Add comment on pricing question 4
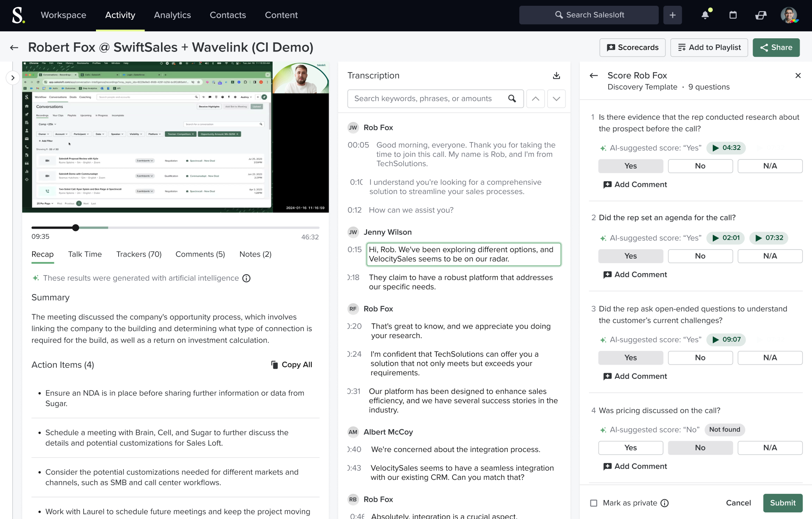Image resolution: width=812 pixels, height=519 pixels. click(635, 466)
